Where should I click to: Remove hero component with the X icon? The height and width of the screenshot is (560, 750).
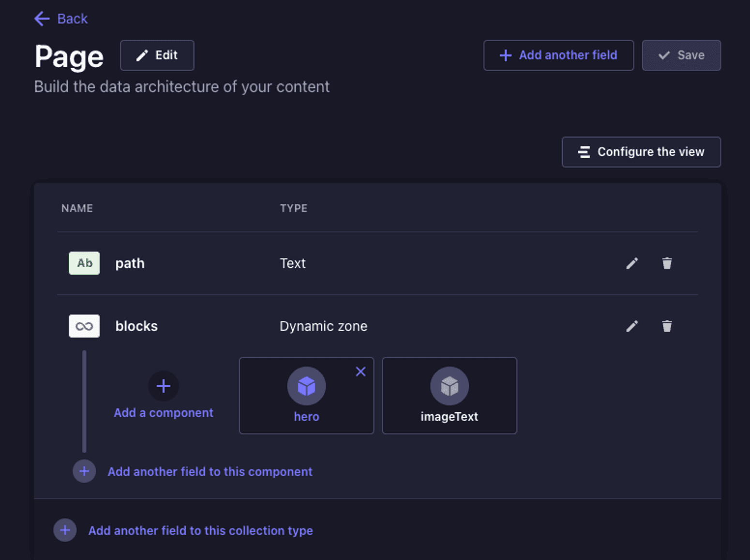point(360,372)
